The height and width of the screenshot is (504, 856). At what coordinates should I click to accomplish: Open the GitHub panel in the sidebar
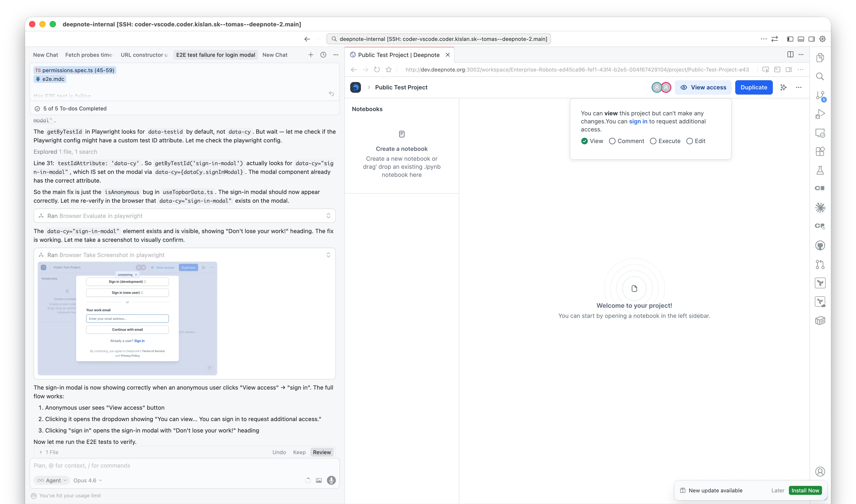(821, 246)
